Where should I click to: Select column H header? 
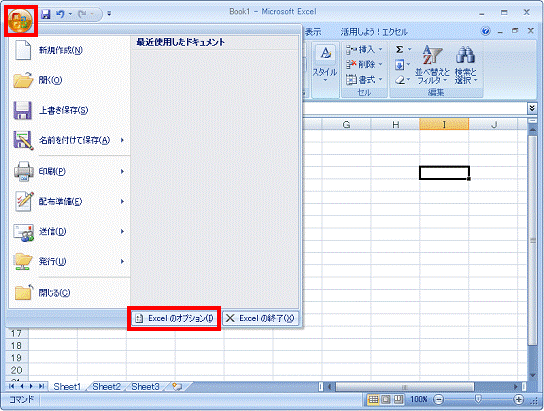tap(395, 125)
